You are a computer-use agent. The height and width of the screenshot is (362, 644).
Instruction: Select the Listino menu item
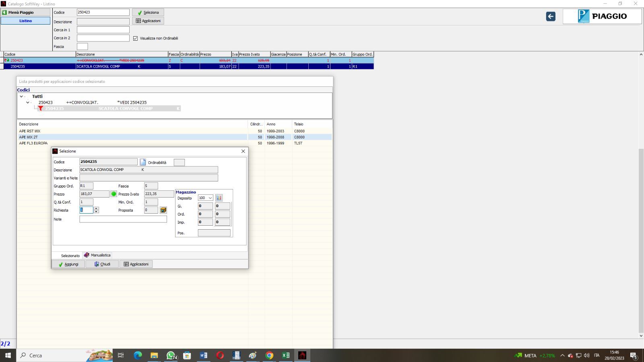click(x=26, y=21)
